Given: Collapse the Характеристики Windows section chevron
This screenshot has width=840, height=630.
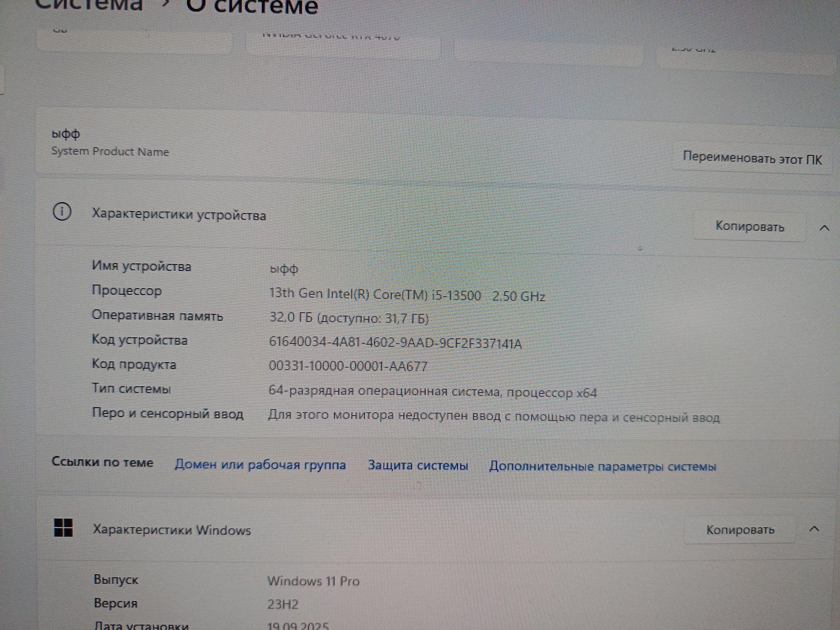Looking at the screenshot, I should 814,529.
